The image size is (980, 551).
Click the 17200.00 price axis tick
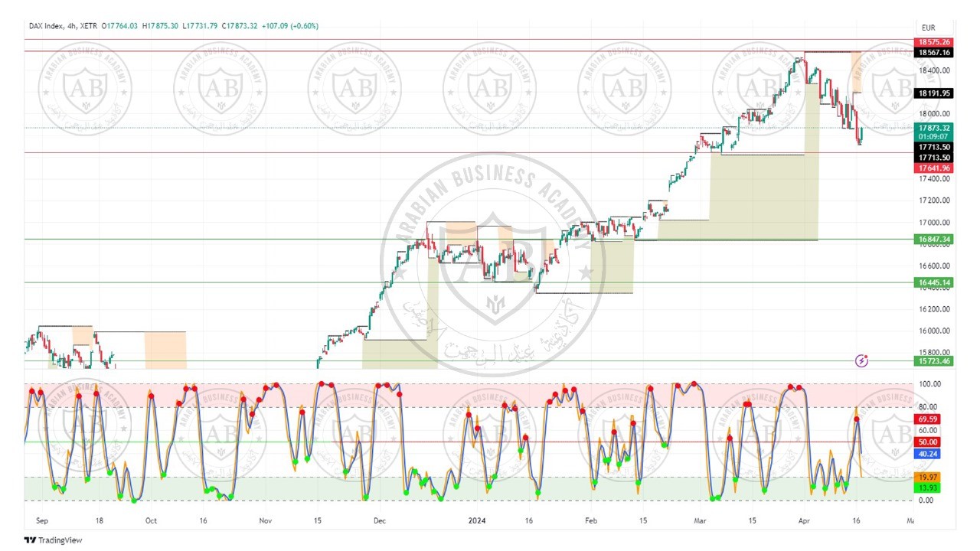pos(934,201)
